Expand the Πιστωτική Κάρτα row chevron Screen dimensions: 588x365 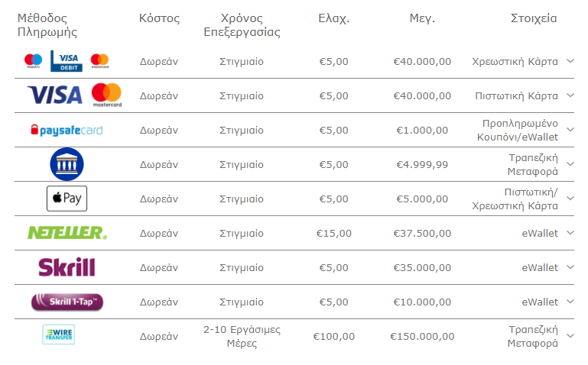570,95
